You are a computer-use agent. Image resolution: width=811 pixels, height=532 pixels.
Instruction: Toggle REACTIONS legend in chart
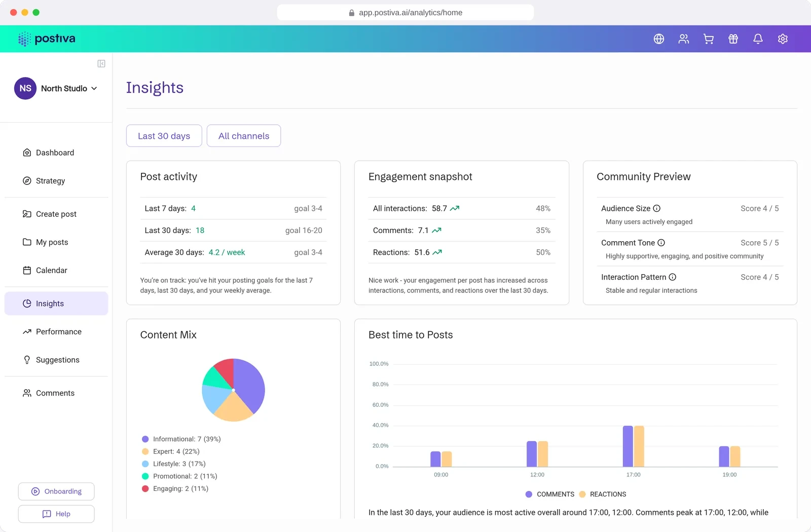(x=603, y=494)
